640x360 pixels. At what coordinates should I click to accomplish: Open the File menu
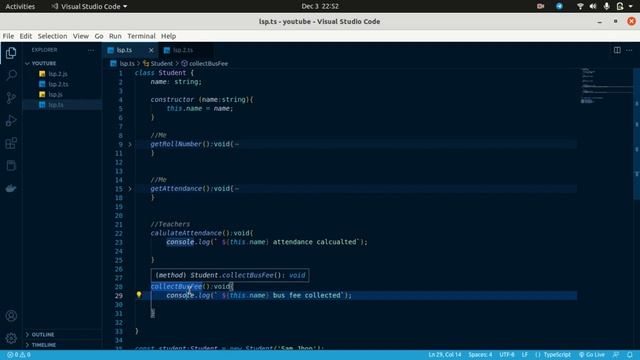tap(8, 36)
